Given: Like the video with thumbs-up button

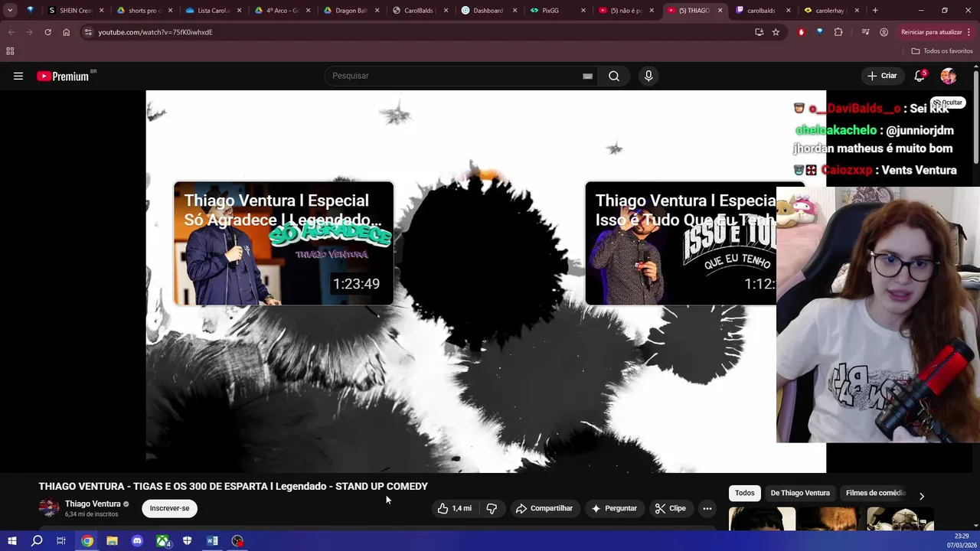Looking at the screenshot, I should point(455,508).
